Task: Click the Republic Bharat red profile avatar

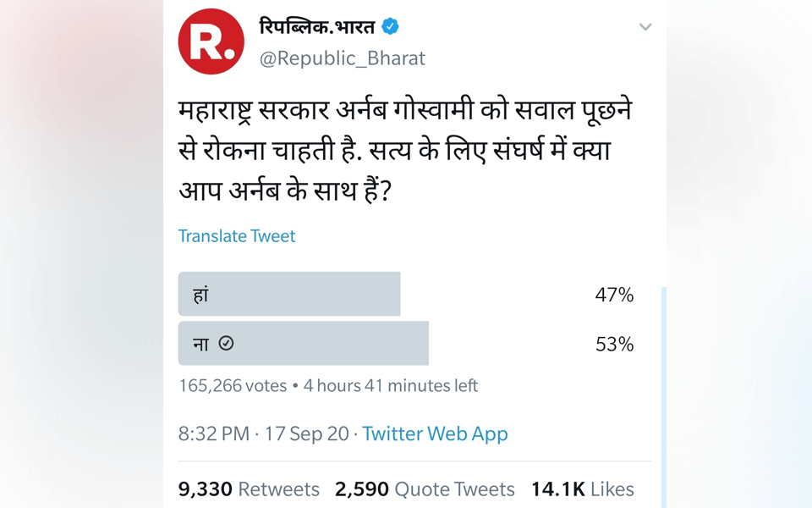Action: (x=211, y=41)
